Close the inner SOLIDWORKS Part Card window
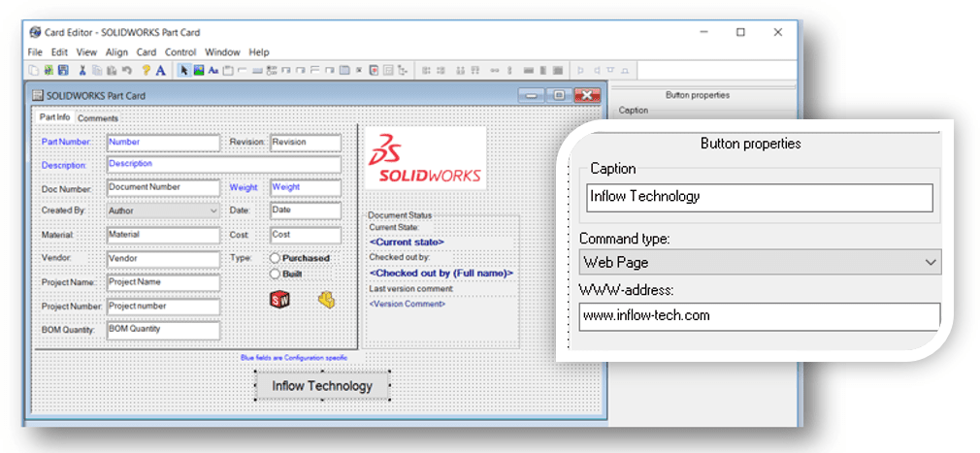Screen dimensions: 980x453 (587, 96)
